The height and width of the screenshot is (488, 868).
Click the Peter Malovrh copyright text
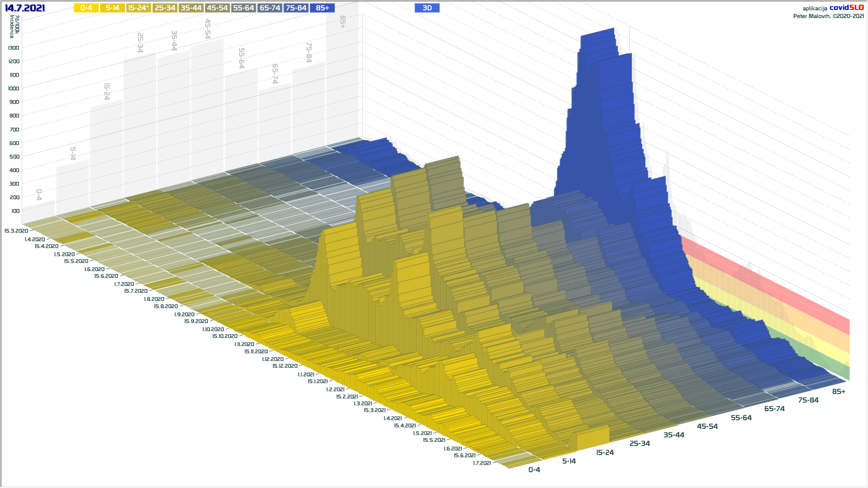828,16
